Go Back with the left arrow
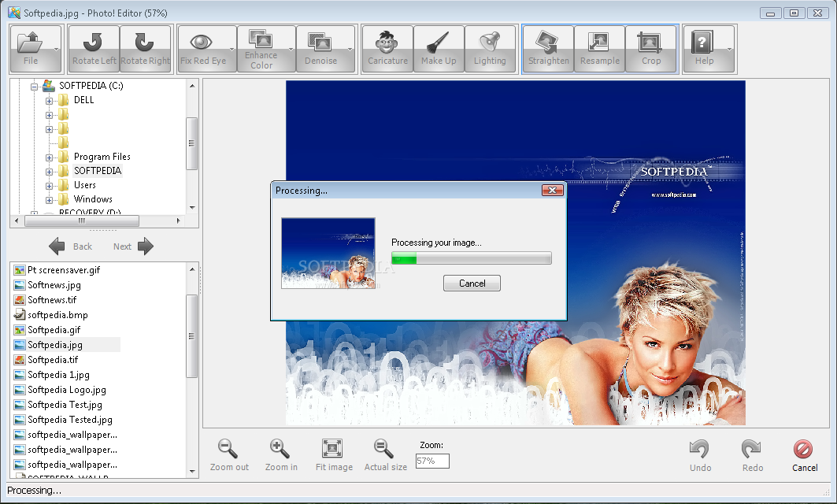The width and height of the screenshot is (837, 504). click(57, 246)
